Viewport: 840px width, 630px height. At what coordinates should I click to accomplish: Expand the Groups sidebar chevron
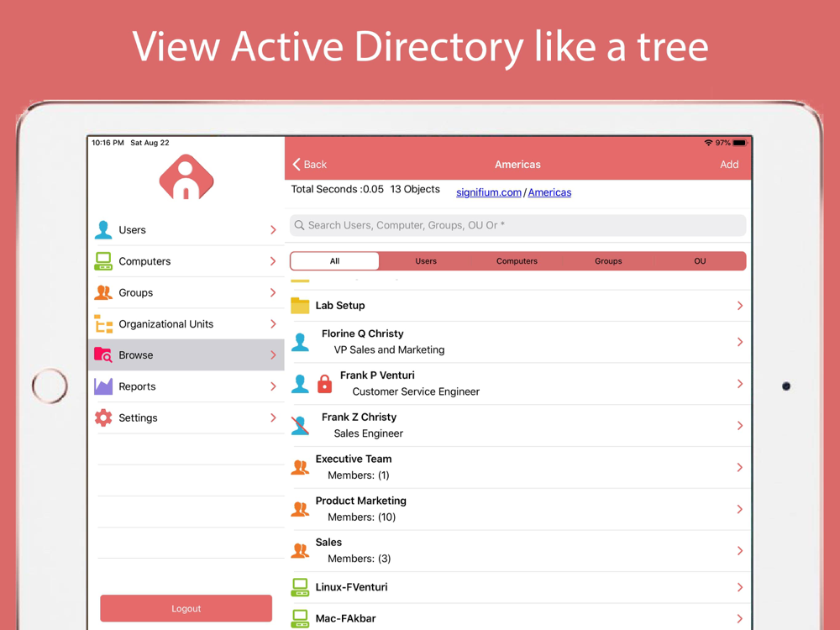pos(273,292)
